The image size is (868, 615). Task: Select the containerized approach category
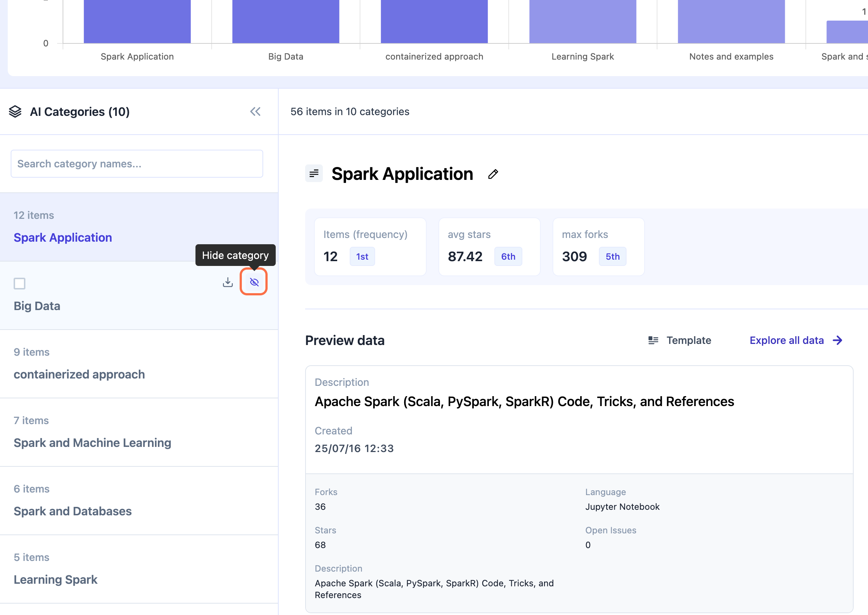[79, 374]
